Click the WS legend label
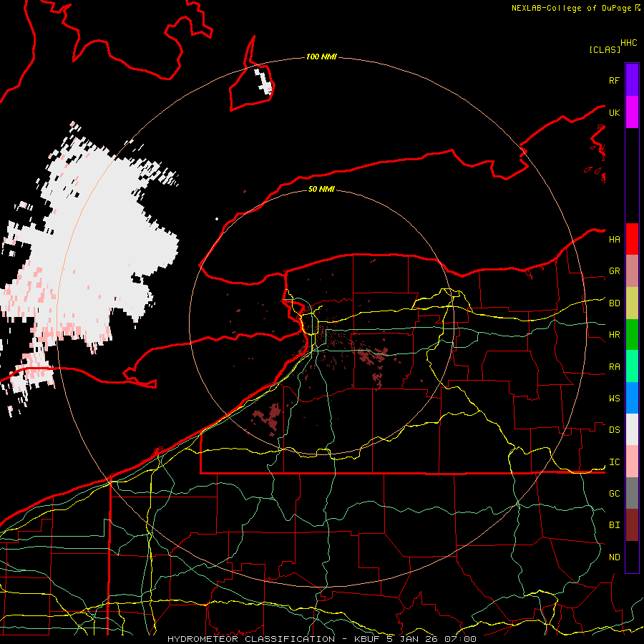 click(614, 399)
